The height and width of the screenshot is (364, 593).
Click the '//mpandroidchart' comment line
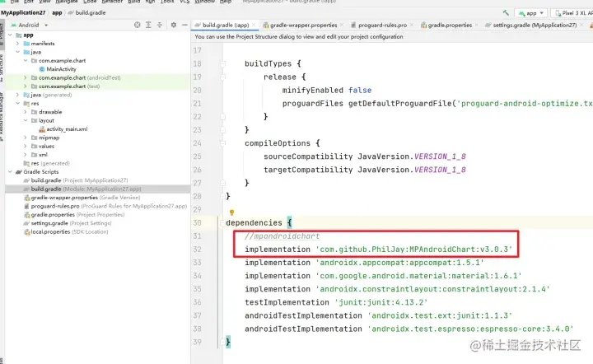[x=282, y=236]
